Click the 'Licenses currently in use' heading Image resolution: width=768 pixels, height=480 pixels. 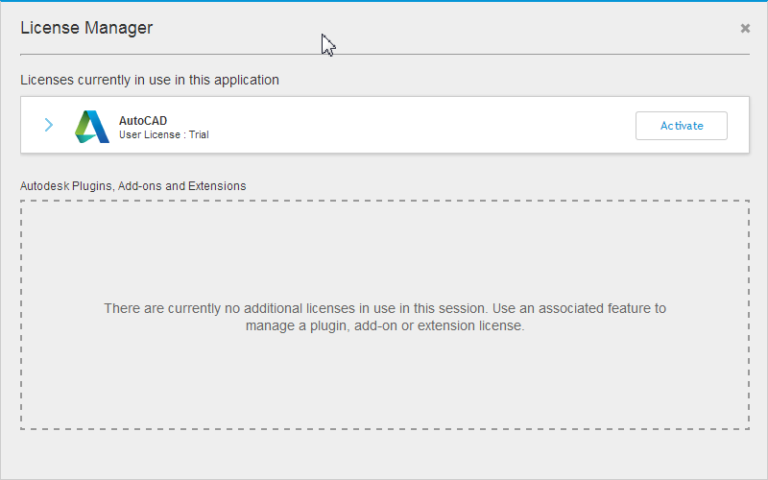click(x=150, y=79)
